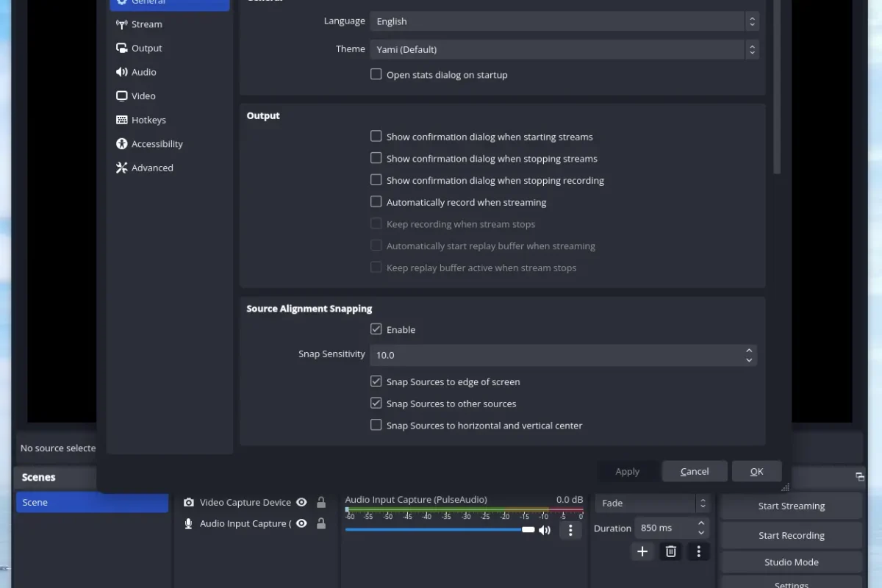Click the Audio Input Capture volume slider

pos(440,529)
